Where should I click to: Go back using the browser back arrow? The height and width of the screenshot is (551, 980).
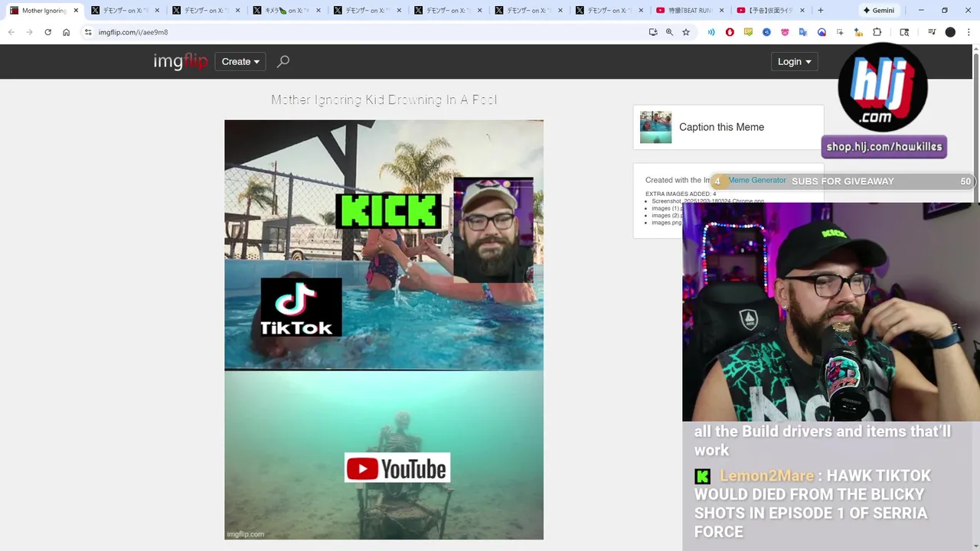pos(11,32)
